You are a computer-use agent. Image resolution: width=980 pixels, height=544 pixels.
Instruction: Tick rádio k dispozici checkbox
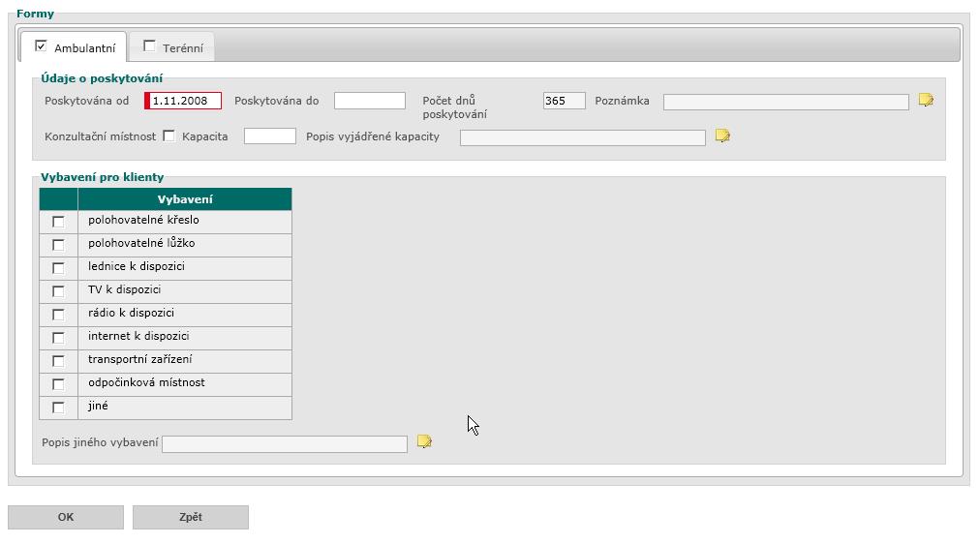coord(58,315)
